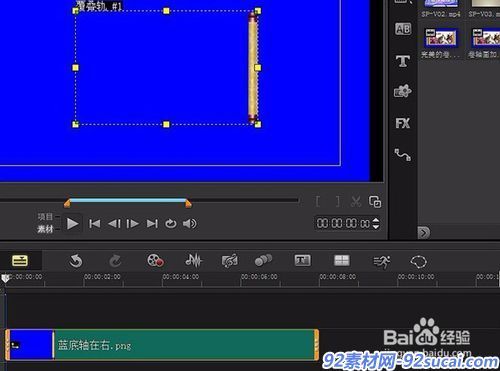
Task: Select the 蓝底轴在右.png clip on timeline
Action: (x=162, y=345)
